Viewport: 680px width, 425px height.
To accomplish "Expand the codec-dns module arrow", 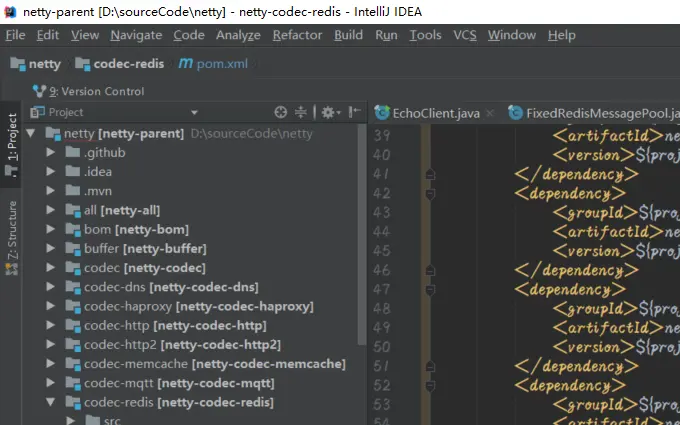I will [50, 287].
